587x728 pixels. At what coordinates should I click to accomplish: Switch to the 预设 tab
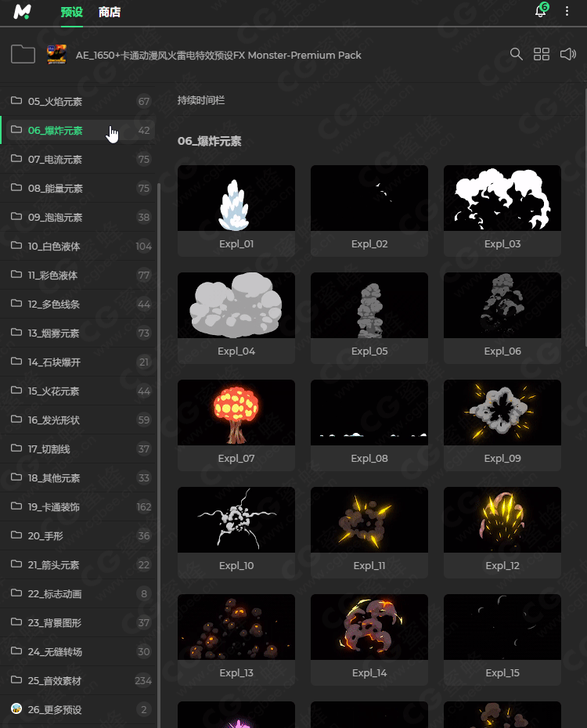pyautogui.click(x=71, y=12)
